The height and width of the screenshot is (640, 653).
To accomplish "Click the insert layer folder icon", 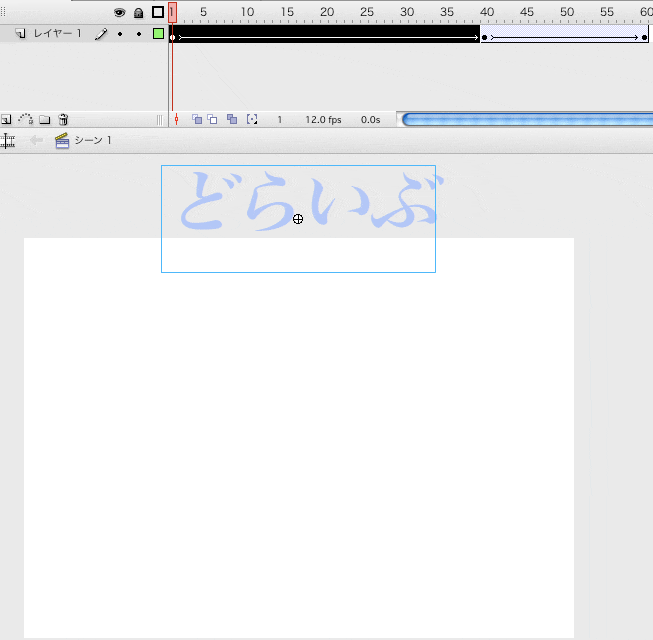I will coord(45,120).
